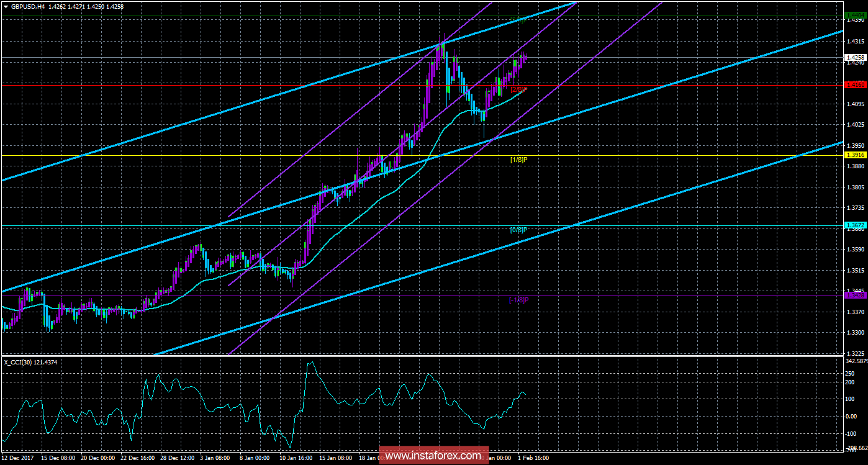Click the purple [-1/8]P level label

[x=518, y=300]
